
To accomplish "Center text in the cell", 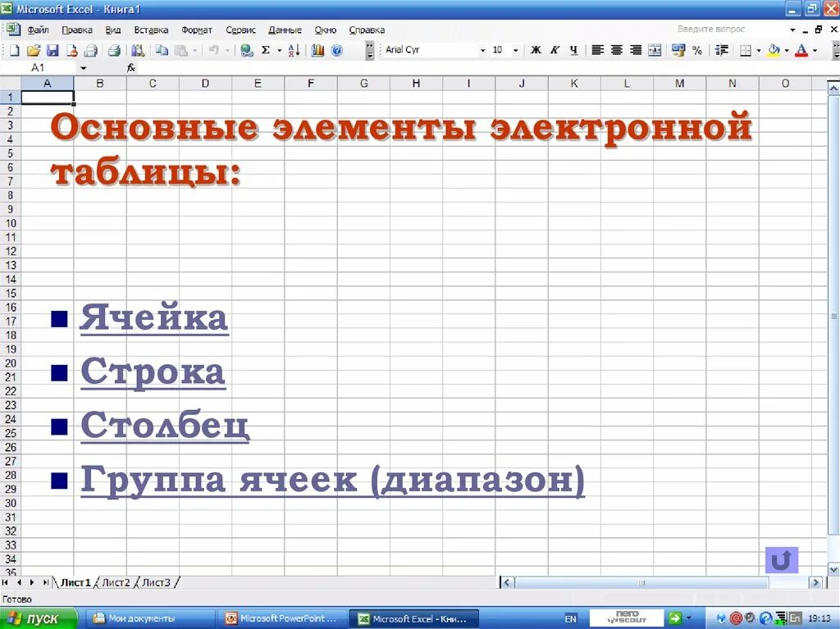I will click(x=617, y=50).
